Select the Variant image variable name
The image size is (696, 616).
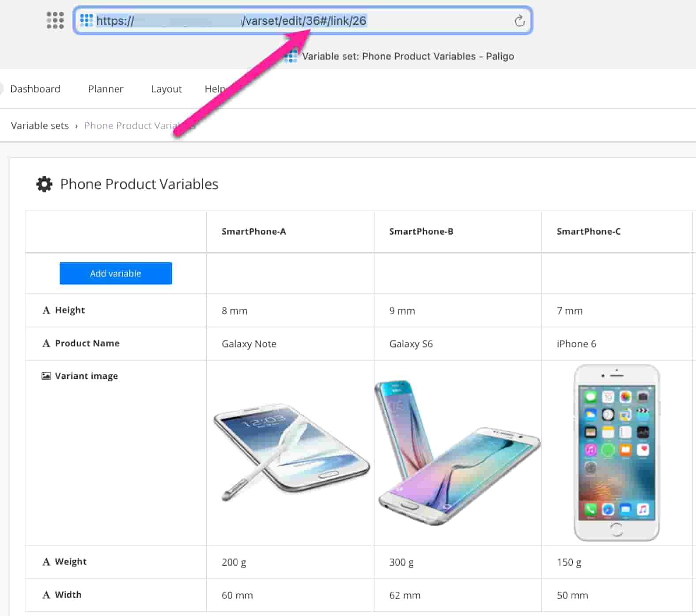click(x=87, y=376)
